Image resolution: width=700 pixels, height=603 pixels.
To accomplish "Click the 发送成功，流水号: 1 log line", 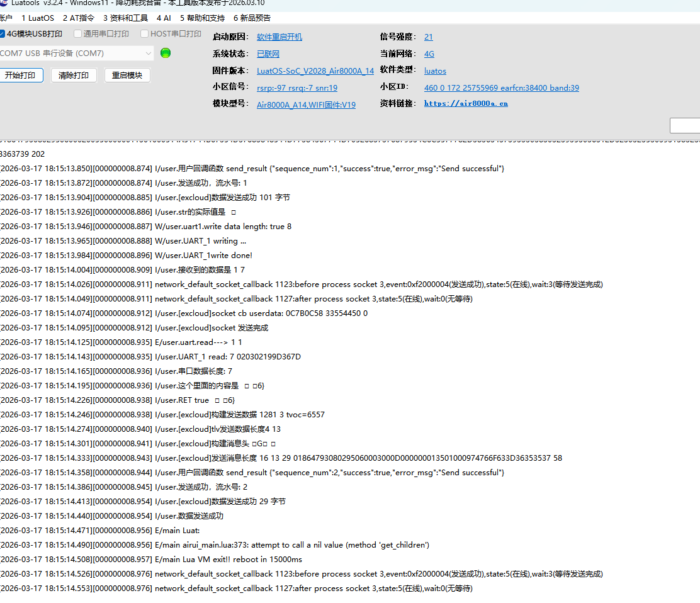I will pos(123,183).
